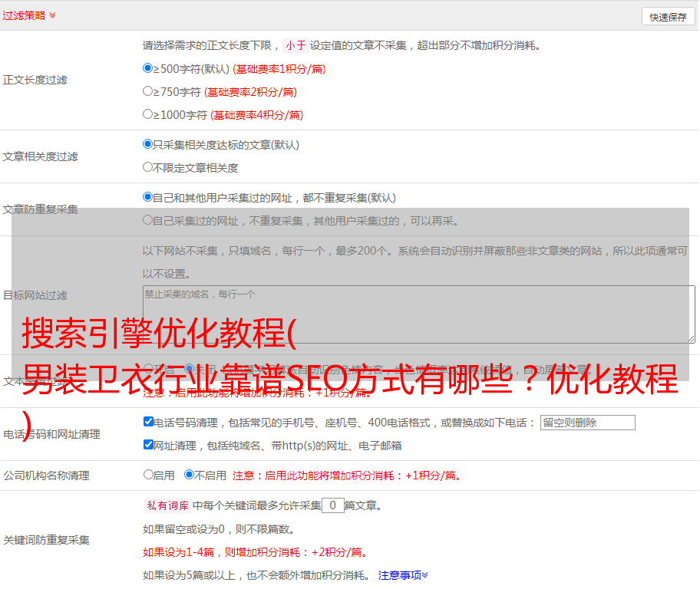Select the ≥500字符 (默认) length option

click(147, 68)
